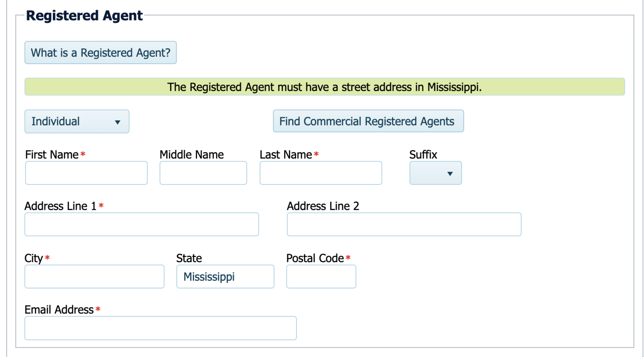The image size is (644, 357).
Task: Click the Email Address label text
Action: [59, 310]
